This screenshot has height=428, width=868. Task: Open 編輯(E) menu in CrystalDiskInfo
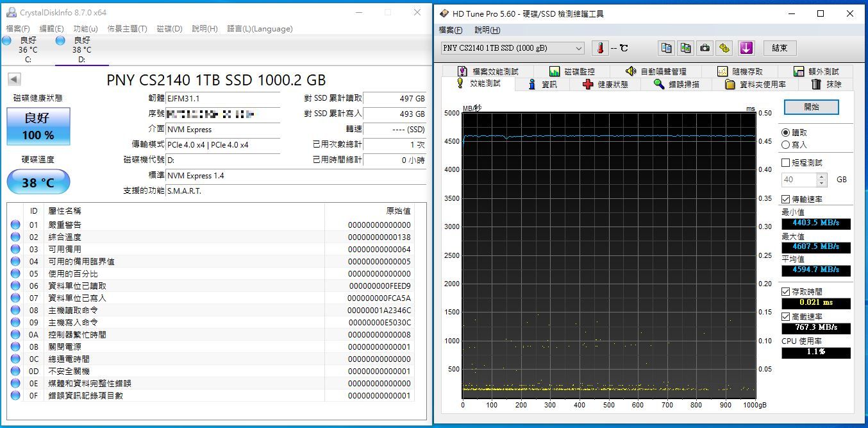point(51,29)
